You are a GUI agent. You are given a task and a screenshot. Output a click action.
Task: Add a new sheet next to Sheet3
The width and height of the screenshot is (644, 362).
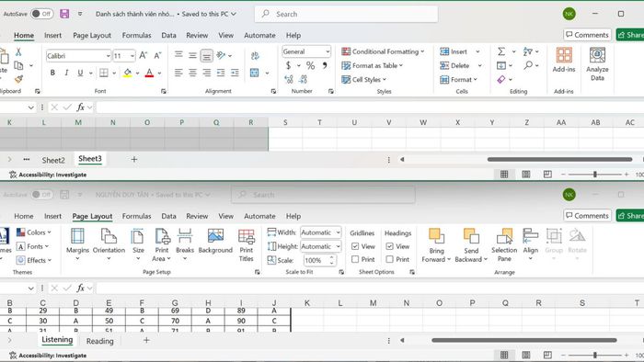[x=134, y=160]
